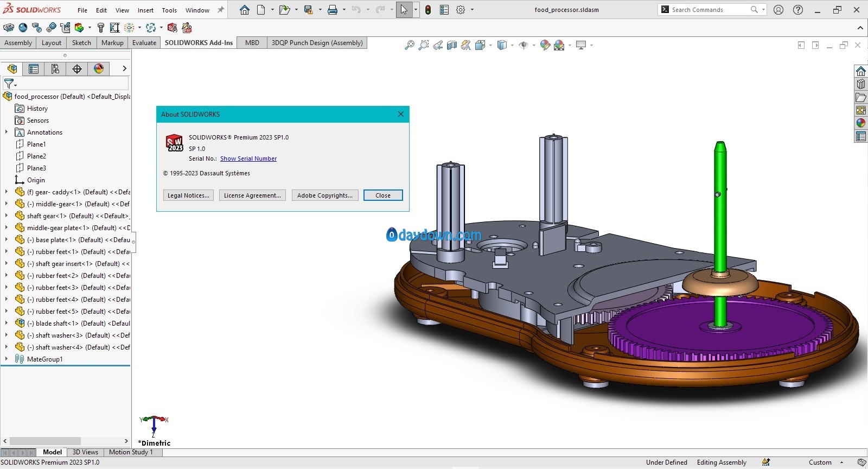This screenshot has height=469, width=868.
Task: Click Zoom to Area magnifier icon
Action: 424,46
